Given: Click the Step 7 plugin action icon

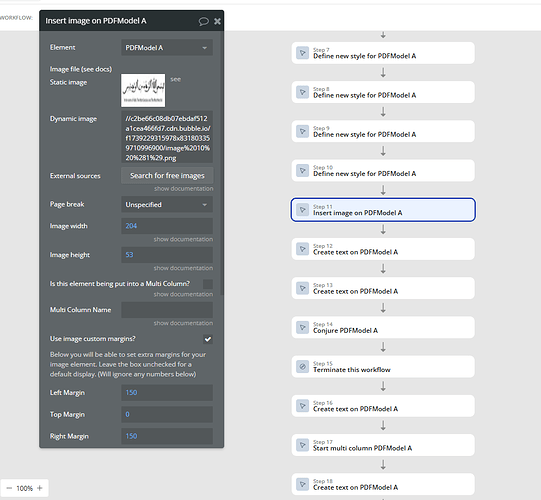Looking at the screenshot, I should point(303,53).
